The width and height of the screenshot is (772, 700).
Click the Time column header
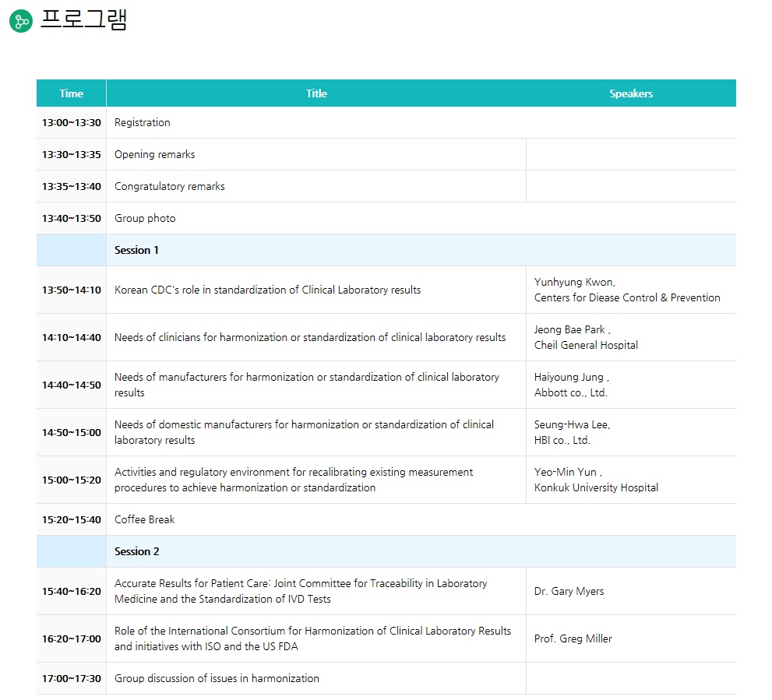coord(71,93)
